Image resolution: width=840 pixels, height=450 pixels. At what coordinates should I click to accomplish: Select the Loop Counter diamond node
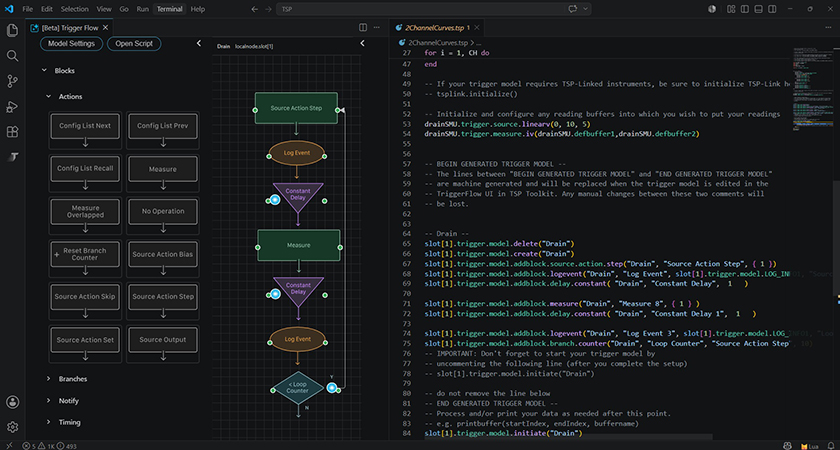(297, 388)
